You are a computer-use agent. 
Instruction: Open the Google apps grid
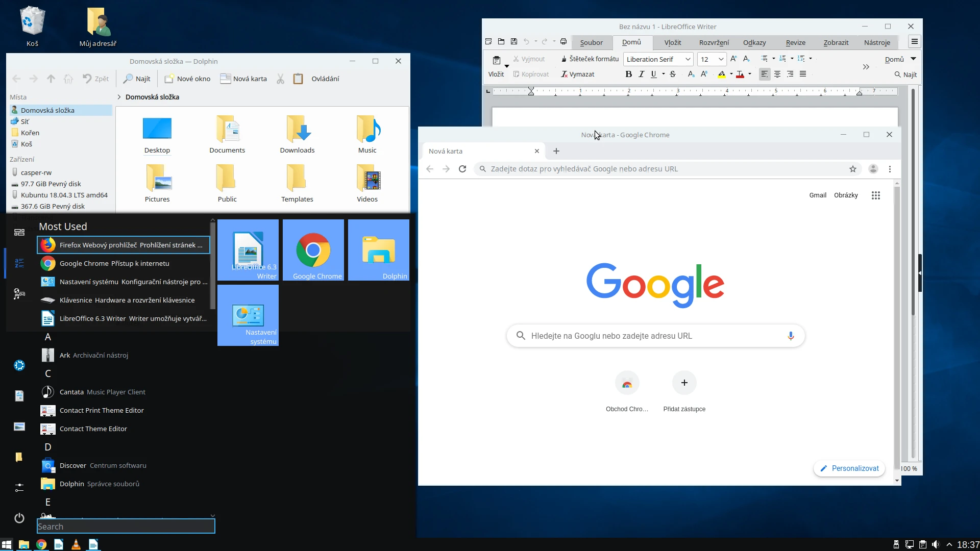pyautogui.click(x=876, y=195)
